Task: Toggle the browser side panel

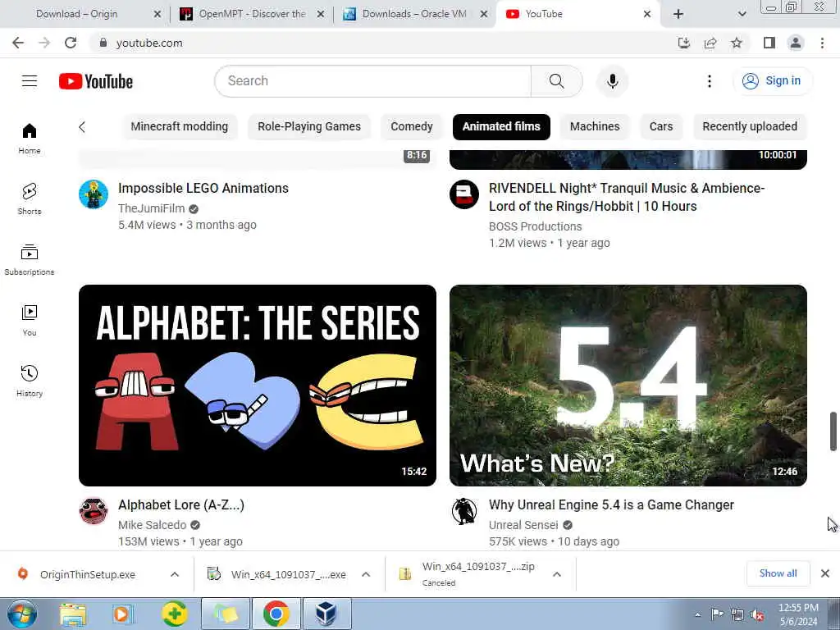Action: pyautogui.click(x=769, y=43)
